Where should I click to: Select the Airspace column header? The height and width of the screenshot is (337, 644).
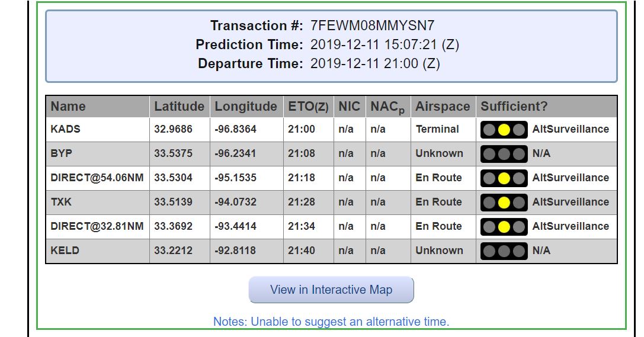click(x=443, y=107)
